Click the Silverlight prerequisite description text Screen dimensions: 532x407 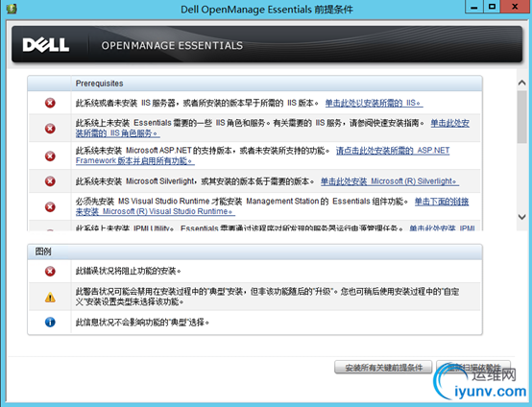click(x=195, y=181)
